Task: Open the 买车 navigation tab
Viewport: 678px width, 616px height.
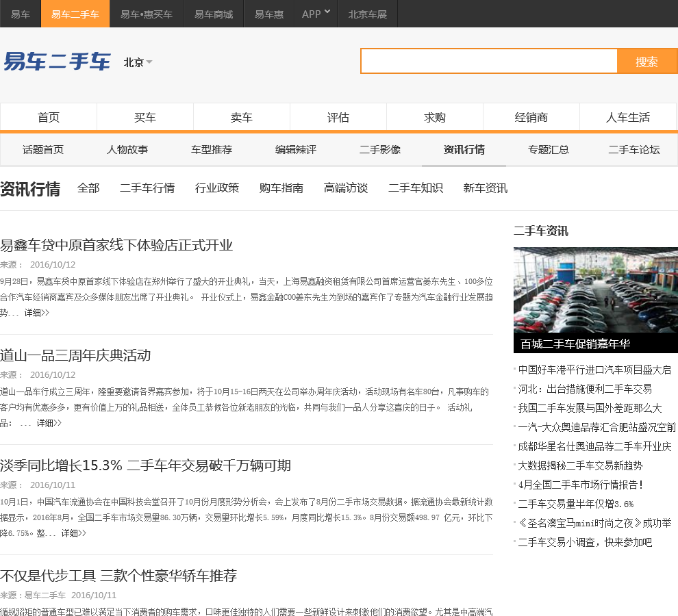Action: point(145,117)
